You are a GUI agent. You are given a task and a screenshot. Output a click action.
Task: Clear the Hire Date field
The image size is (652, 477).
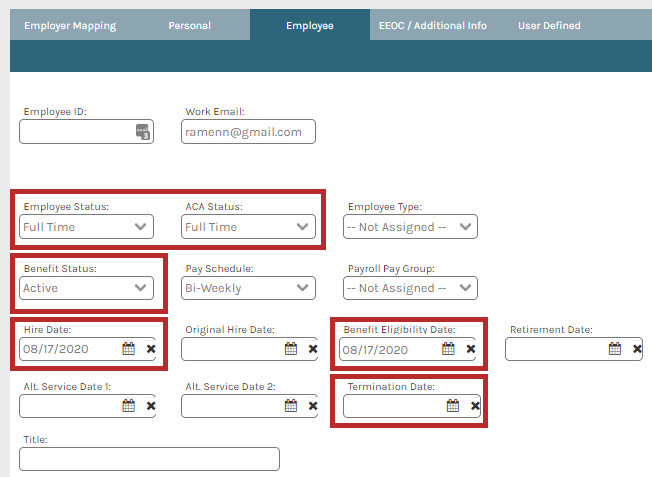pyautogui.click(x=151, y=349)
